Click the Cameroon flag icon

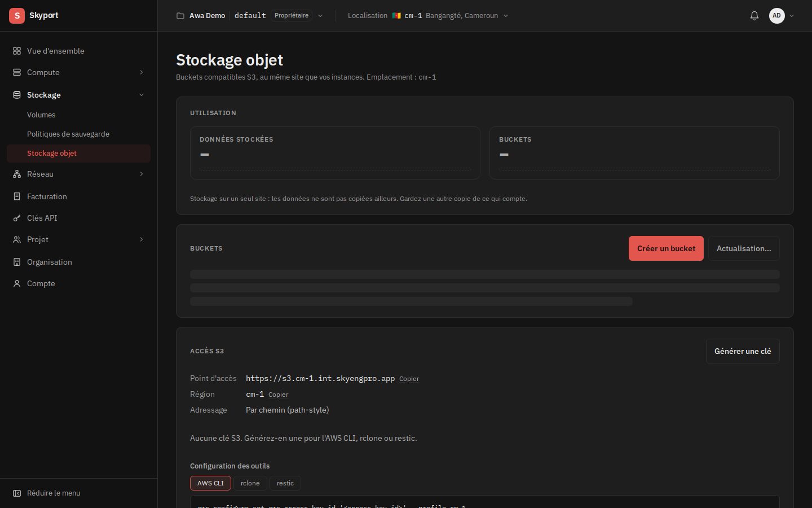[x=396, y=16]
